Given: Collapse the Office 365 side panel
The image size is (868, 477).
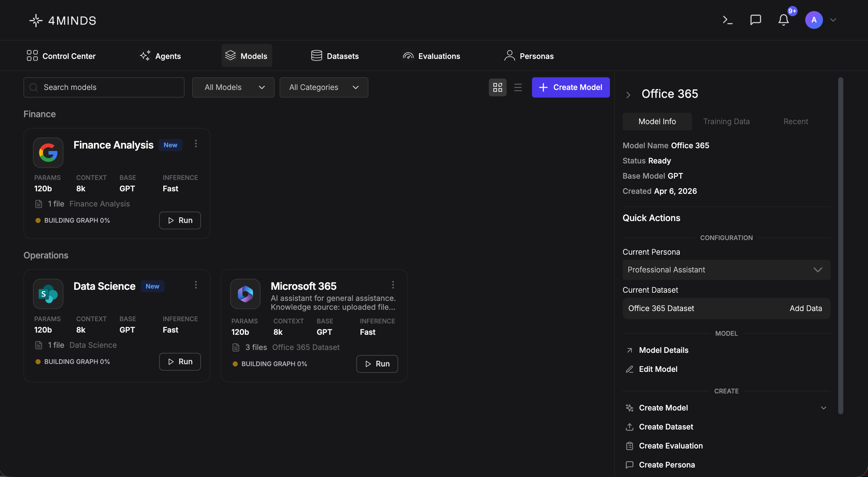Looking at the screenshot, I should tap(628, 95).
